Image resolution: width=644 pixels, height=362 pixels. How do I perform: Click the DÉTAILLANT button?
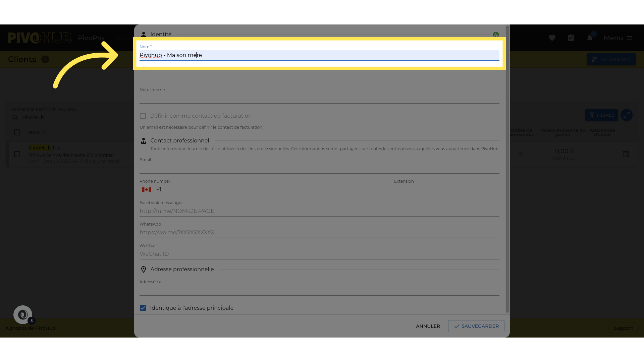pyautogui.click(x=611, y=59)
